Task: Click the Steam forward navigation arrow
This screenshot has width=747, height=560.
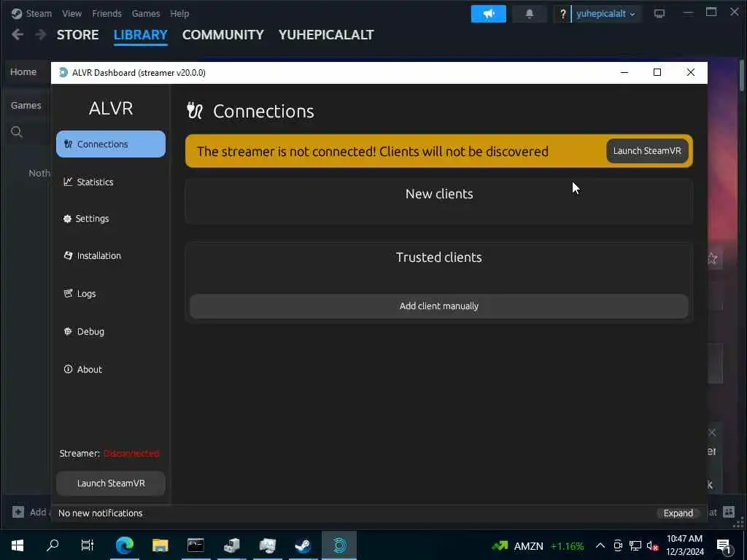Action: click(41, 34)
